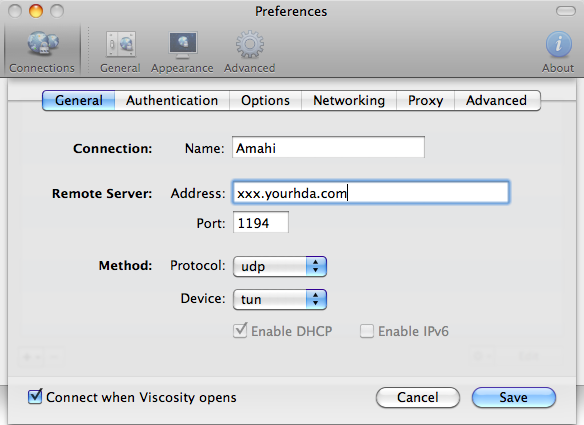
Task: Open the Device tun dropdown
Action: coord(280,299)
